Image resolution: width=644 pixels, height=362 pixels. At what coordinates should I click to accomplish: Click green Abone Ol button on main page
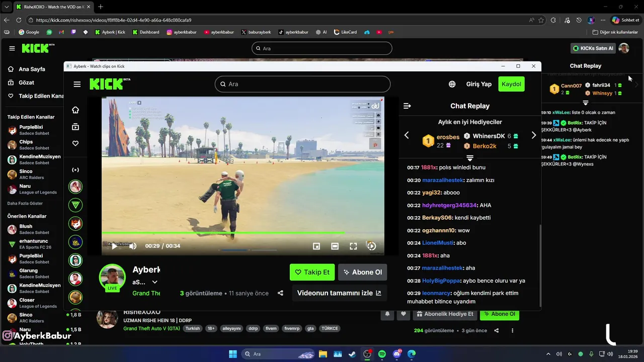pyautogui.click(x=500, y=314)
